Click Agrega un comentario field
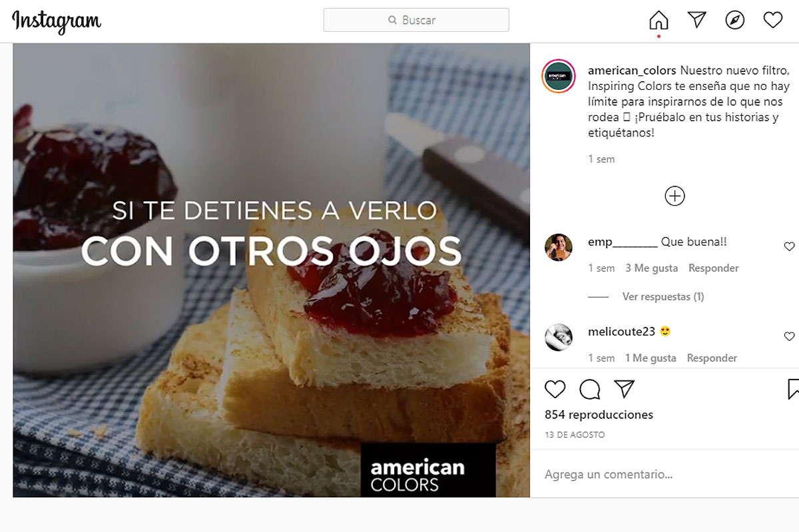The image size is (799, 532). (x=665, y=475)
